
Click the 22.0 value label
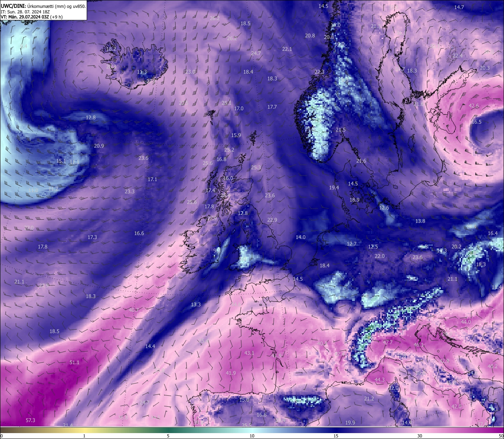coord(380,256)
